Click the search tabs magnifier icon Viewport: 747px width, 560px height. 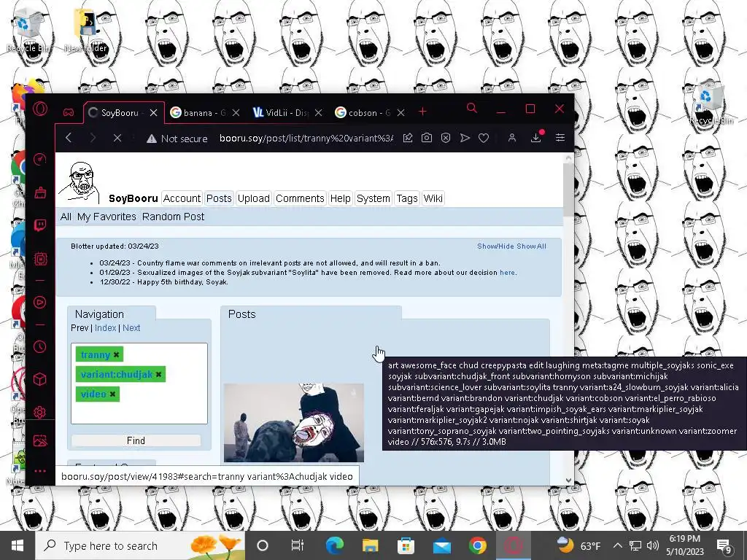(472, 109)
